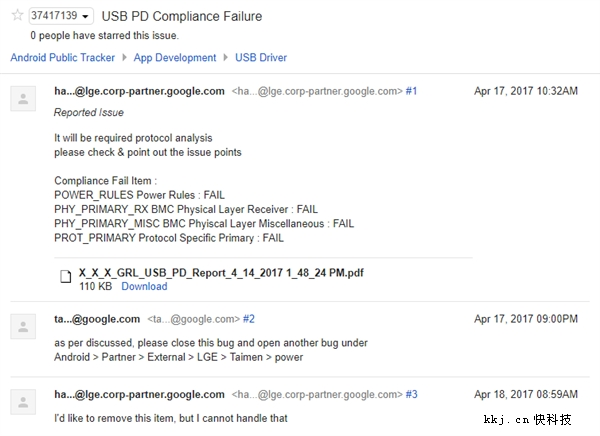Go to Android Public Tracker breadcrumb

pos(62,58)
